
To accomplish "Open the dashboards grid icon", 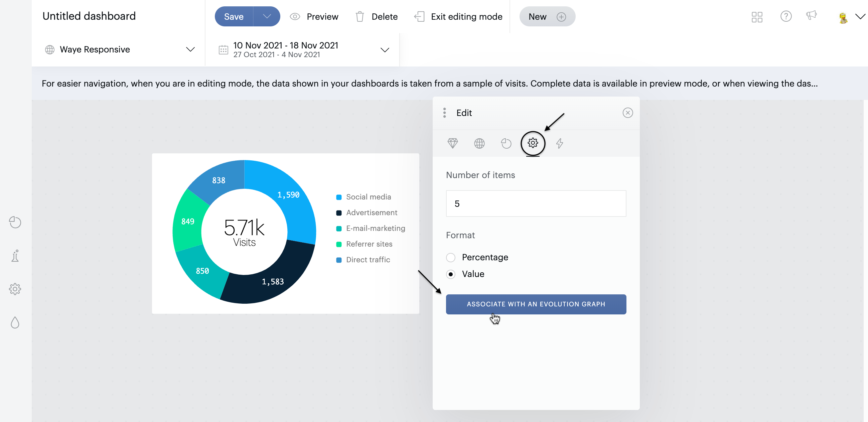I will pos(756,17).
